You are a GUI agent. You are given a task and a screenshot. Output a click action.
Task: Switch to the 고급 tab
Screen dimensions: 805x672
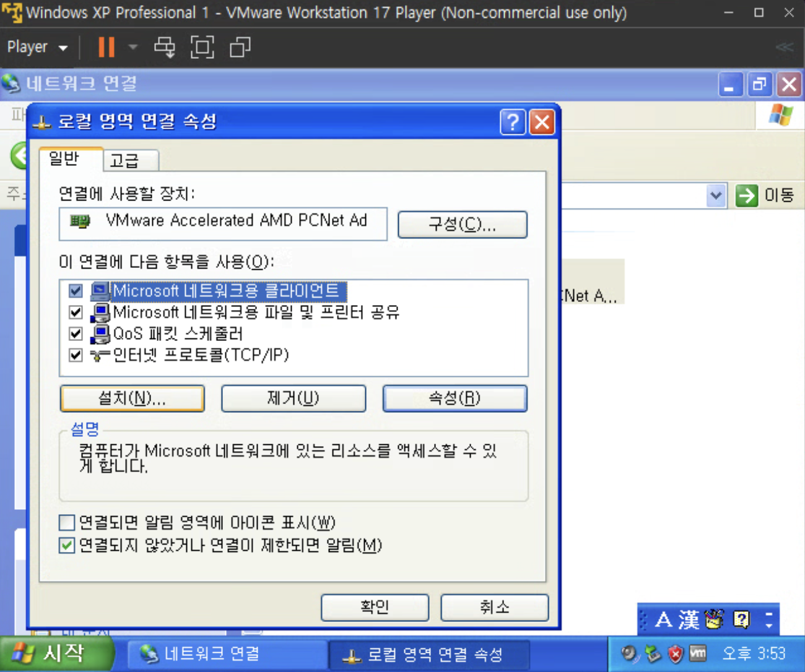[x=131, y=160]
